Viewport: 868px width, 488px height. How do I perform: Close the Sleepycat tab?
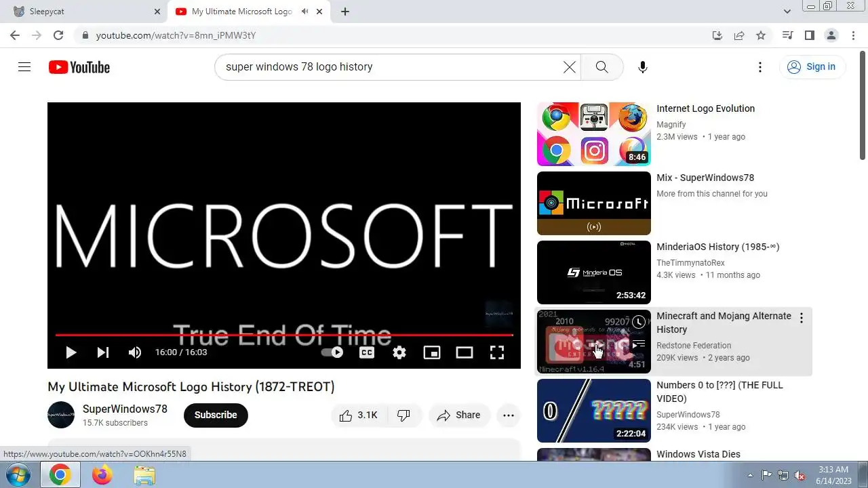(x=157, y=12)
